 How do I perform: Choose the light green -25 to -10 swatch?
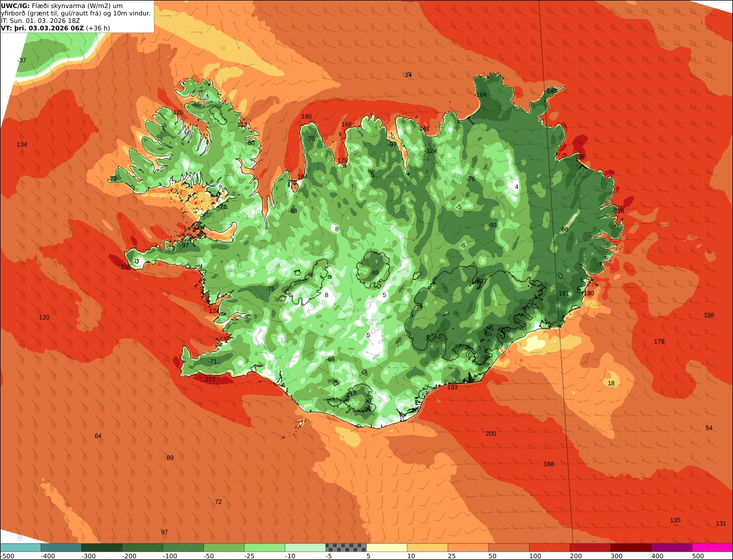(x=265, y=547)
